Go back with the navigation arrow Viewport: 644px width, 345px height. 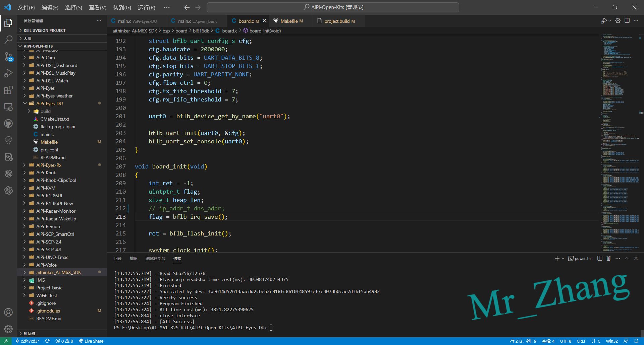187,7
